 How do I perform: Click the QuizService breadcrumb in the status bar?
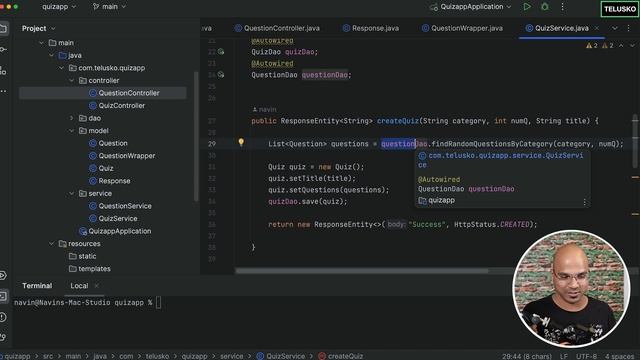click(285, 356)
